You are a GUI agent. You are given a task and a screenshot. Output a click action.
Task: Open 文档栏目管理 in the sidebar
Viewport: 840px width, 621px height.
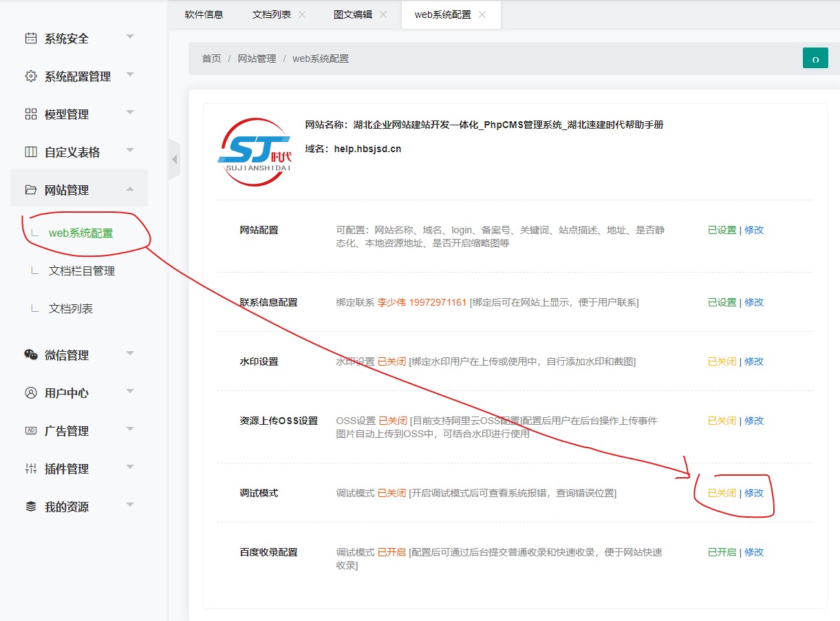pyautogui.click(x=82, y=271)
